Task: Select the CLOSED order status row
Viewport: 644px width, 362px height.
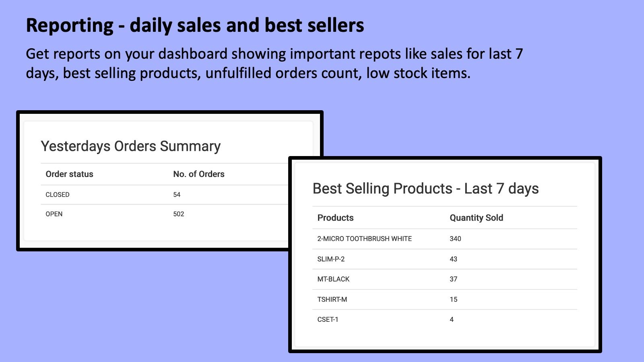Action: (x=58, y=195)
